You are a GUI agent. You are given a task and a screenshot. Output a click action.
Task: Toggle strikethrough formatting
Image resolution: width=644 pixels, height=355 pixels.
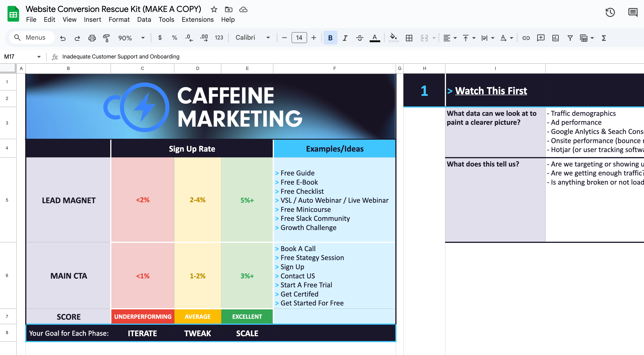coord(360,38)
